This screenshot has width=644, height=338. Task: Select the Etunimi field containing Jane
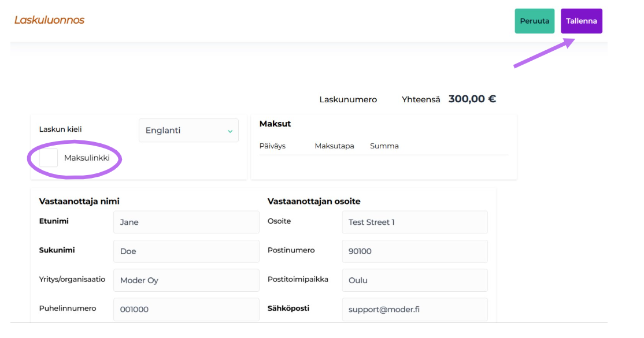(186, 222)
